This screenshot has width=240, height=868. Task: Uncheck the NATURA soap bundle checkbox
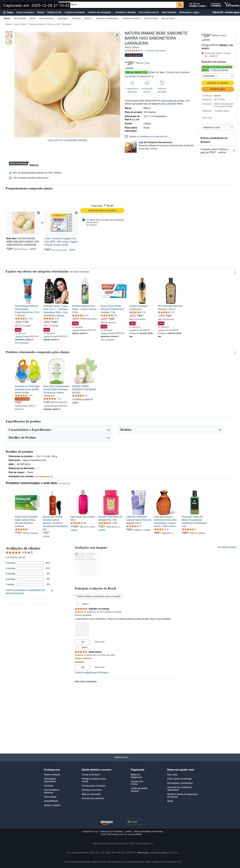(38, 213)
